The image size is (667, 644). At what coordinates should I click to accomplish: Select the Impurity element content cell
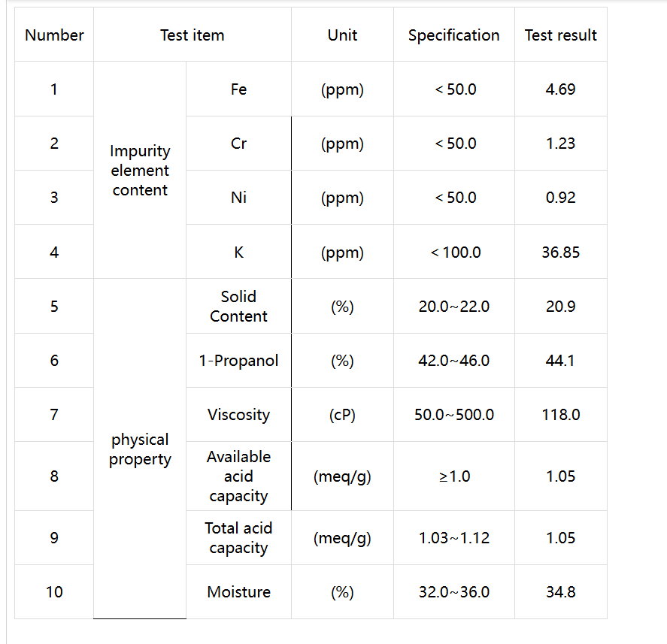[140, 170]
